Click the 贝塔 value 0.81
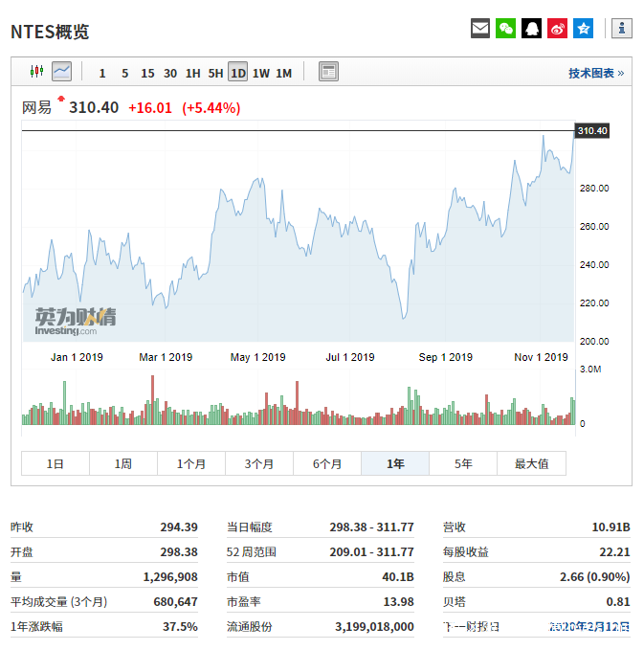The width and height of the screenshot is (644, 650). 618,601
